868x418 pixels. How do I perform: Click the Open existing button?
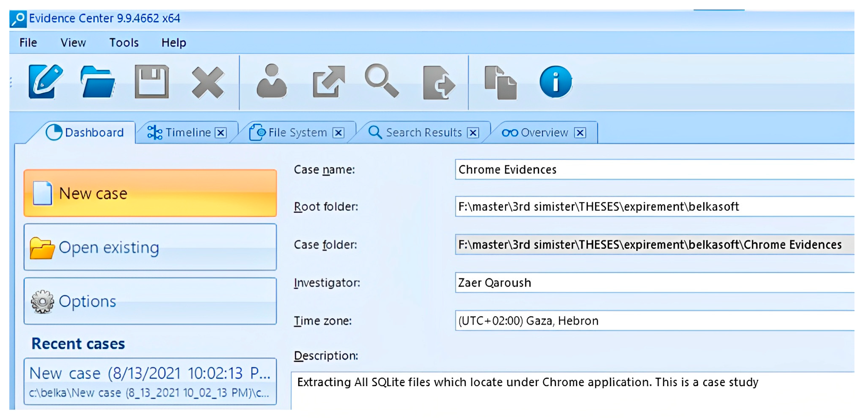pos(150,247)
